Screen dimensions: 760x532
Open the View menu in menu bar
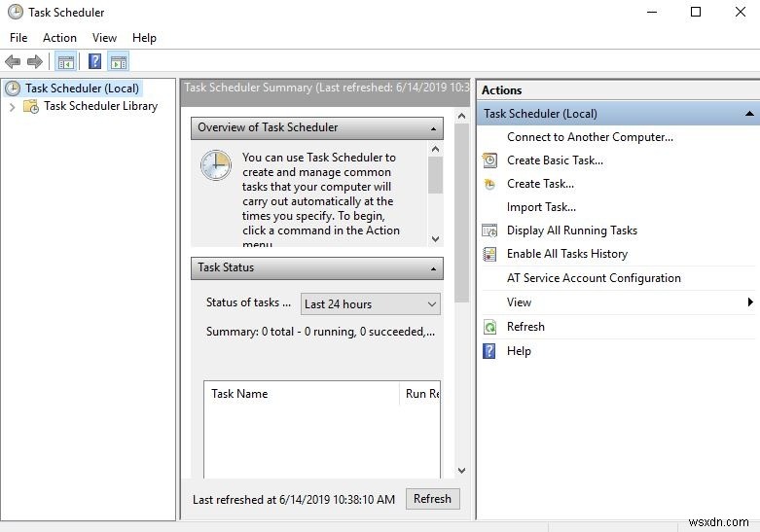105,38
